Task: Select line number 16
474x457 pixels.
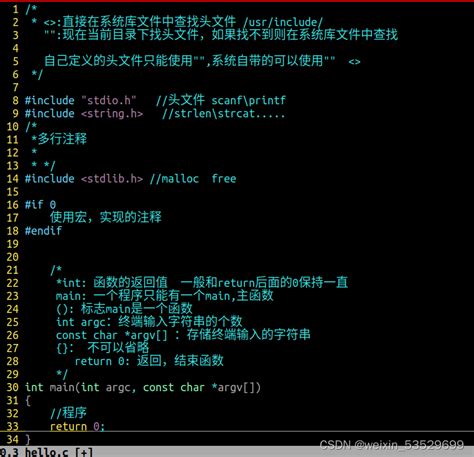Action: (12, 205)
